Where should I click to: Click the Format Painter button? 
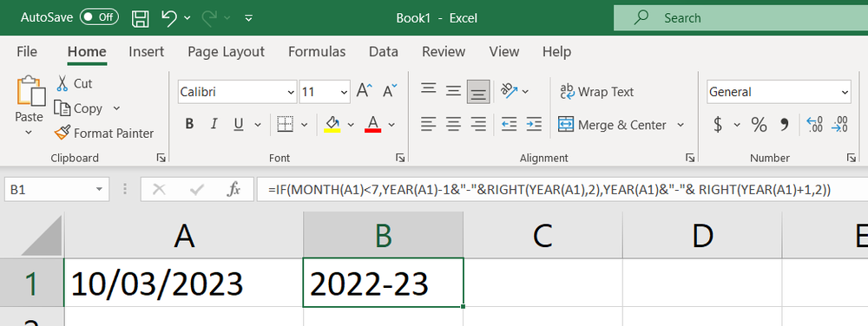point(103,134)
